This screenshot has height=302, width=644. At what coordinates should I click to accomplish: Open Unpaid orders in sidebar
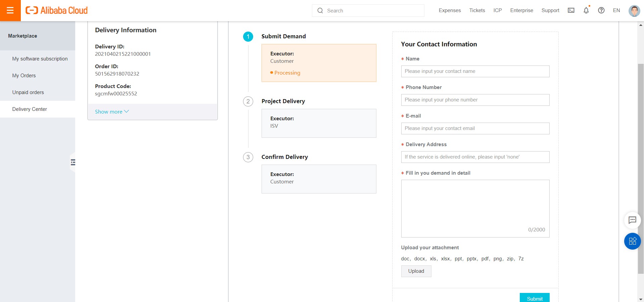(x=28, y=92)
